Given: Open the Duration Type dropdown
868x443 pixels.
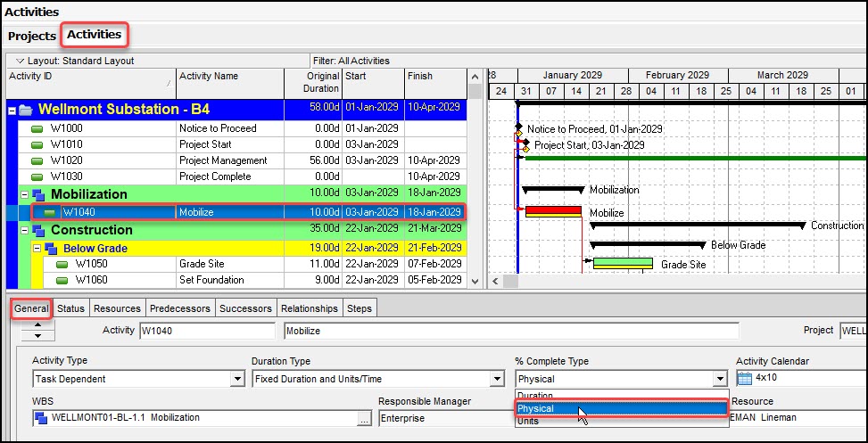Looking at the screenshot, I should (497, 379).
